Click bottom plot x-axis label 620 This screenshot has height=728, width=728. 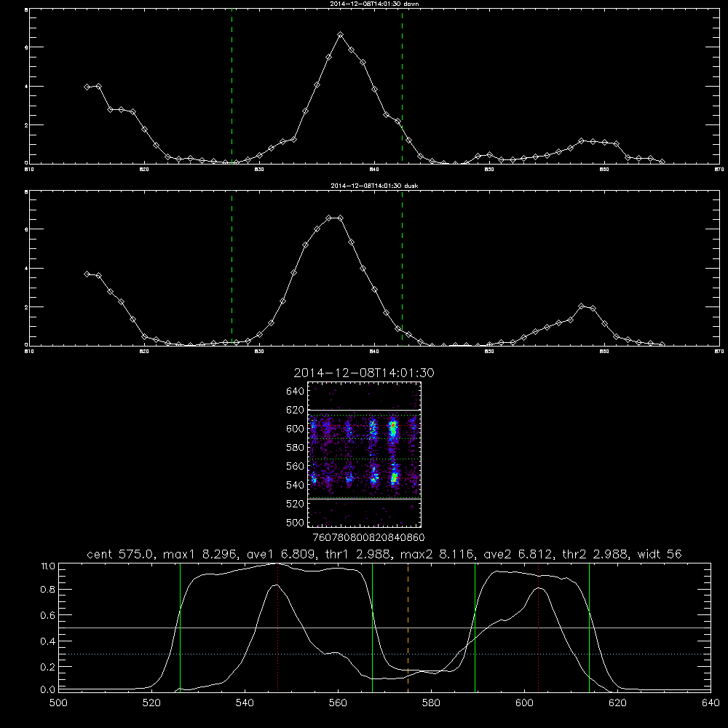(617, 703)
